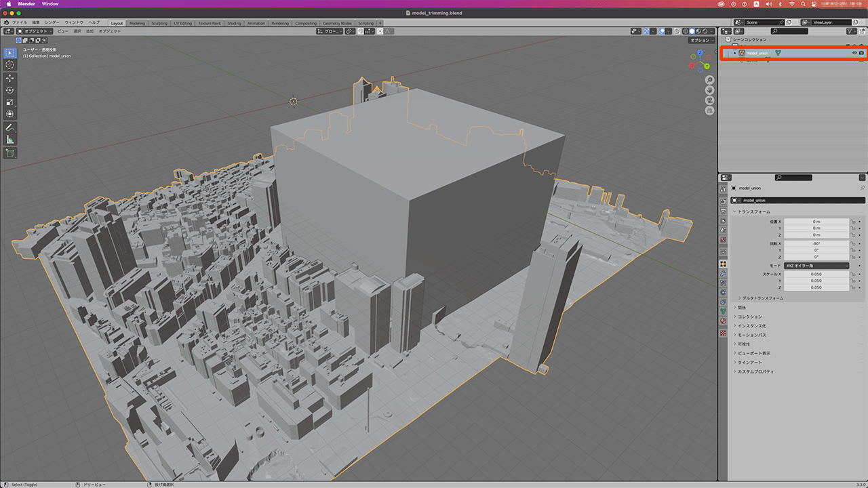Open the Tool properties tab

click(723, 189)
